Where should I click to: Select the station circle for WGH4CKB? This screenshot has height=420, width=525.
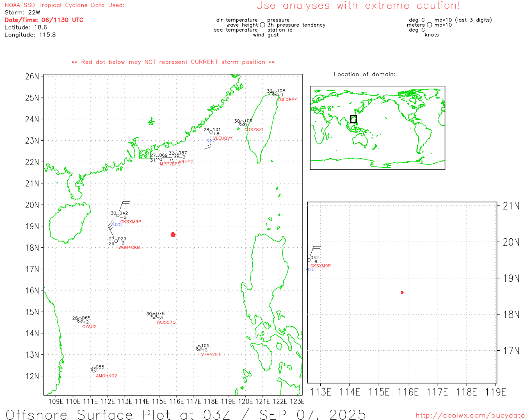click(116, 241)
